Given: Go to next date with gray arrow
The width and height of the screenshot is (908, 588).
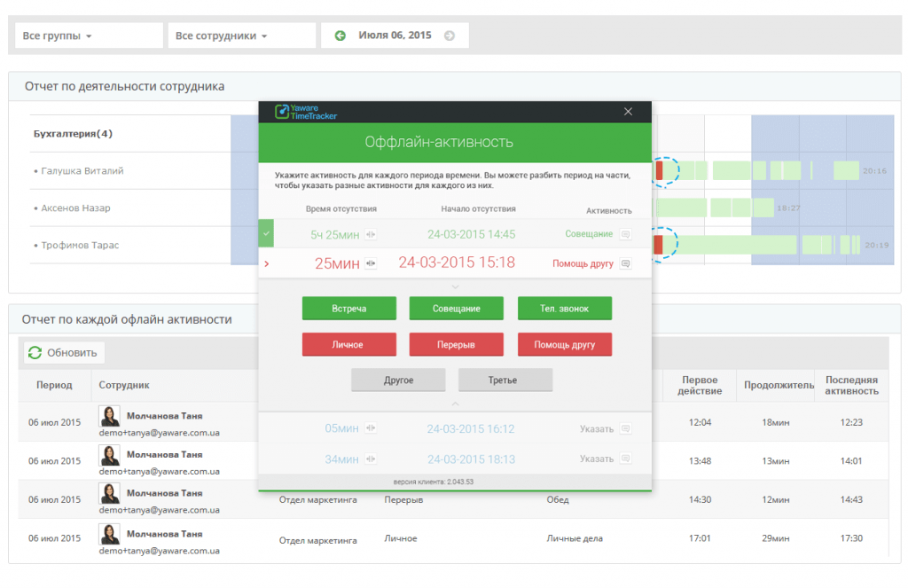Looking at the screenshot, I should [450, 35].
